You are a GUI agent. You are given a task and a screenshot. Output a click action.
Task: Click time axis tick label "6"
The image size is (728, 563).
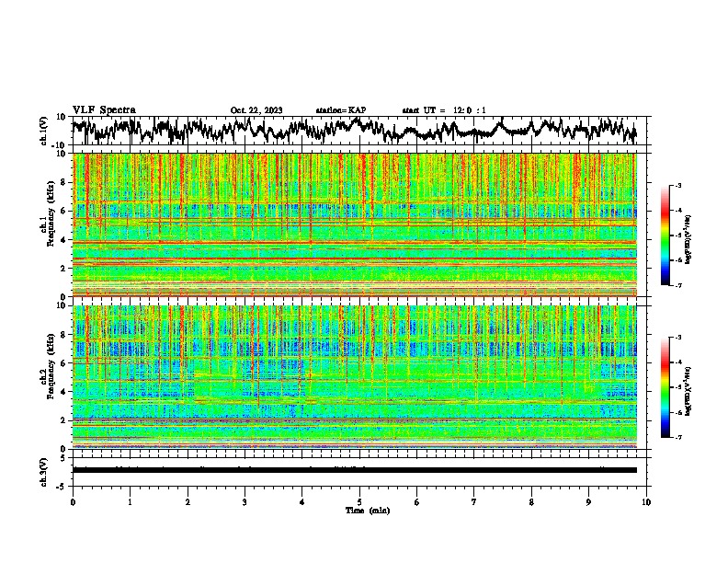pos(417,502)
